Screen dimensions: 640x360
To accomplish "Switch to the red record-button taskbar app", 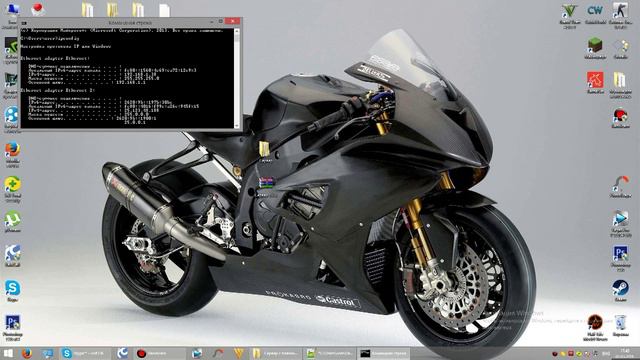I will click(x=160, y=353).
